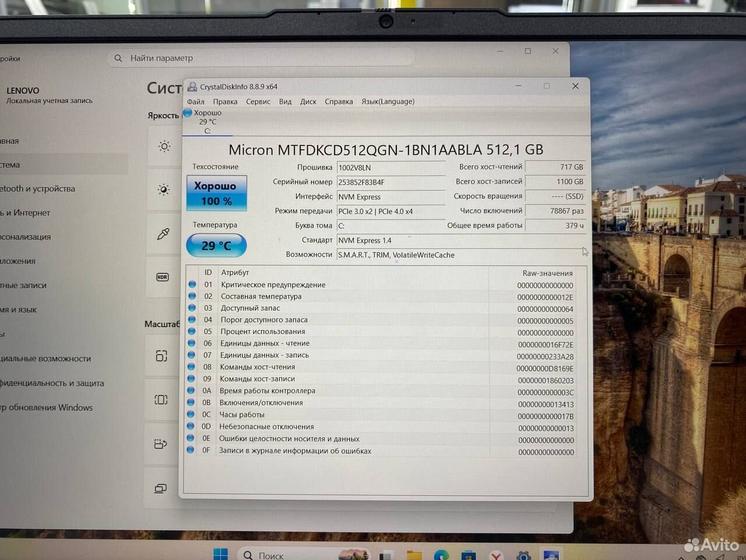
Task: Click status icon of Записи в журнале row
Action: click(190, 450)
